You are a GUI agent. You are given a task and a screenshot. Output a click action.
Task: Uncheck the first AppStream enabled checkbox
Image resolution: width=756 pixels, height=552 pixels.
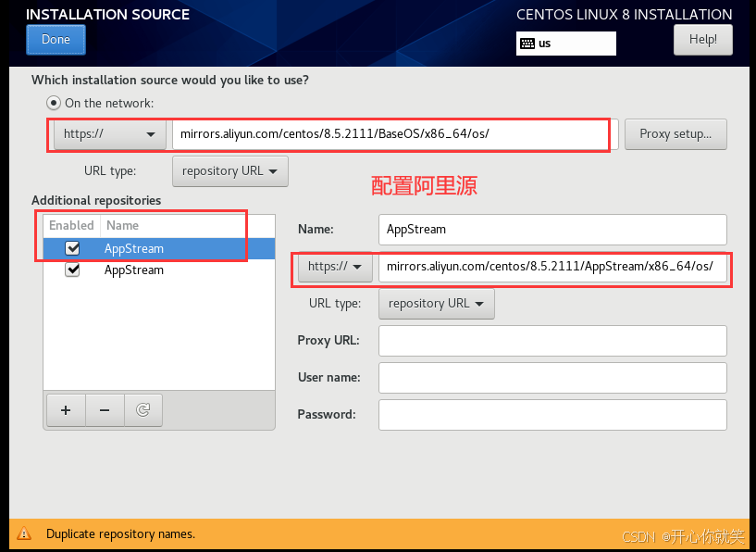[72, 248]
